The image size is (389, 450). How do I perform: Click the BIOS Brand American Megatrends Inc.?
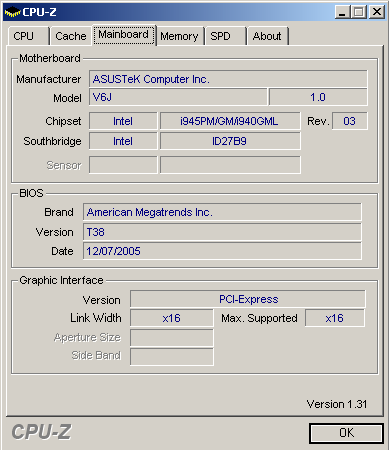click(222, 212)
